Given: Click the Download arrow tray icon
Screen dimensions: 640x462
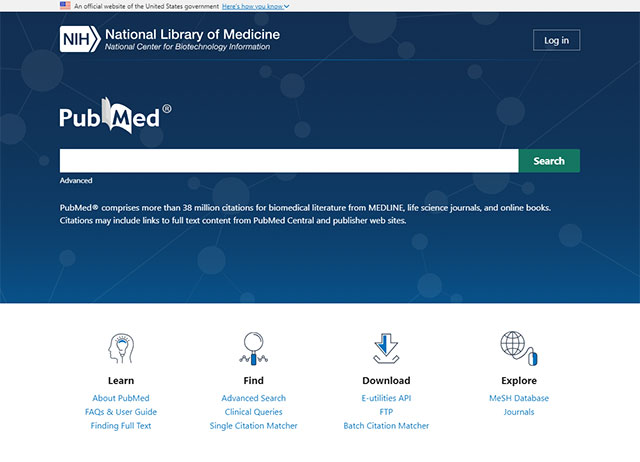Looking at the screenshot, I should click(386, 348).
